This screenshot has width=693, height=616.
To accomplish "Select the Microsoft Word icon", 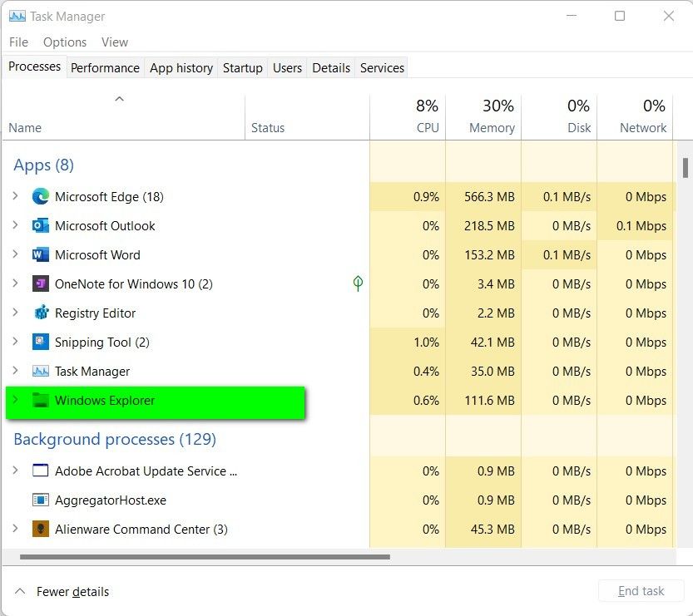I will [x=42, y=255].
